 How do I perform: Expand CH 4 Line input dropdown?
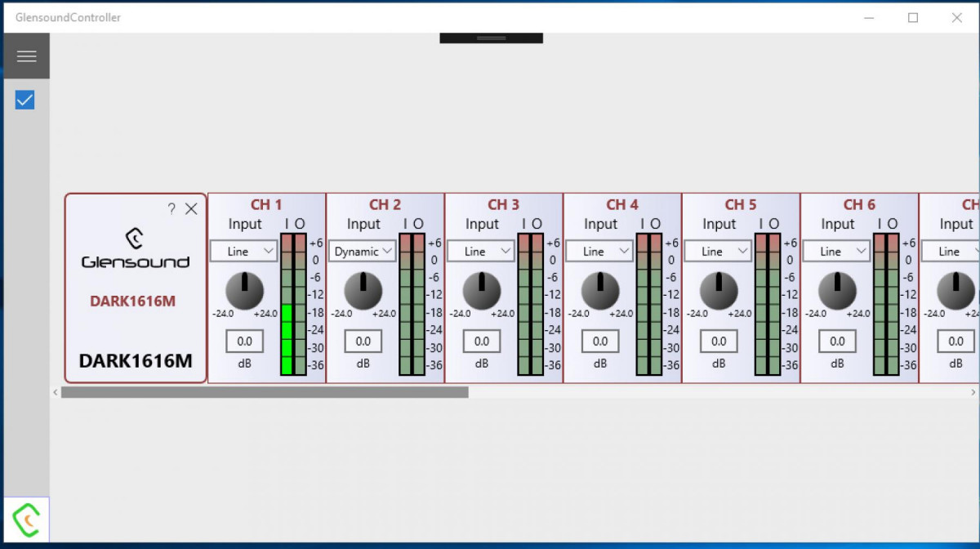599,252
